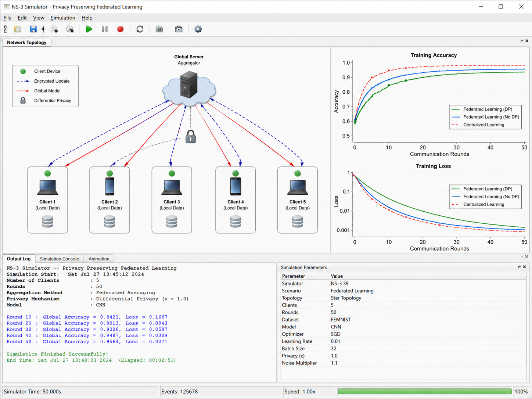Viewport: 532px width, 399px height.
Task: Select the Client 3 laptop device
Action: [x=172, y=187]
